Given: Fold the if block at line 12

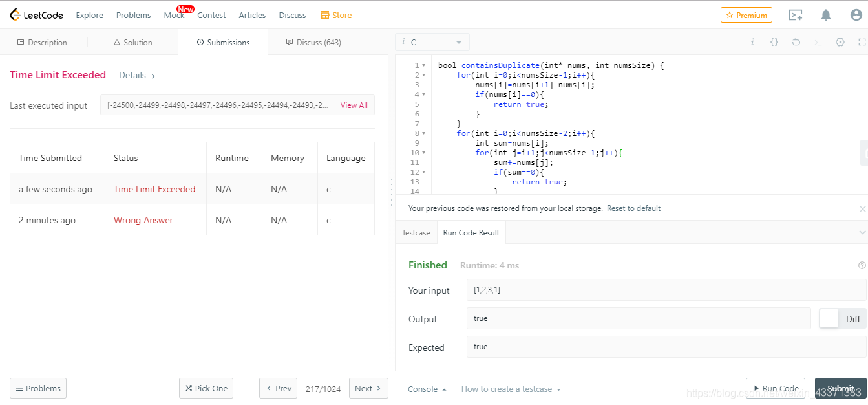Looking at the screenshot, I should 423,172.
